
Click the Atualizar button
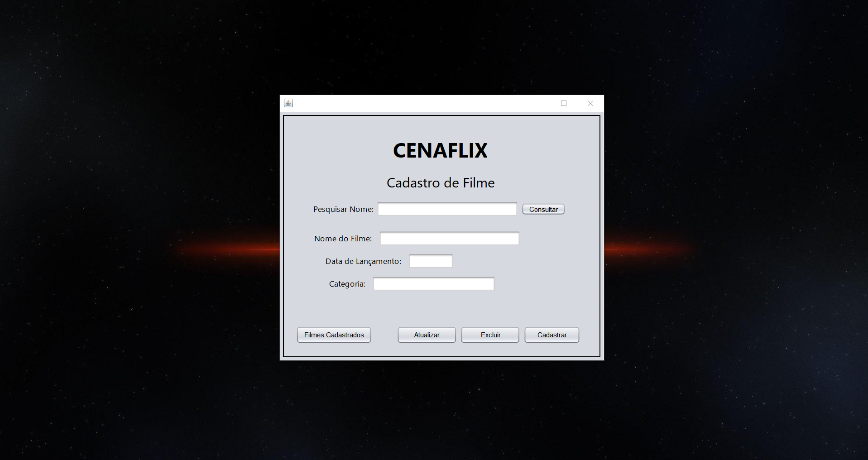coord(427,335)
